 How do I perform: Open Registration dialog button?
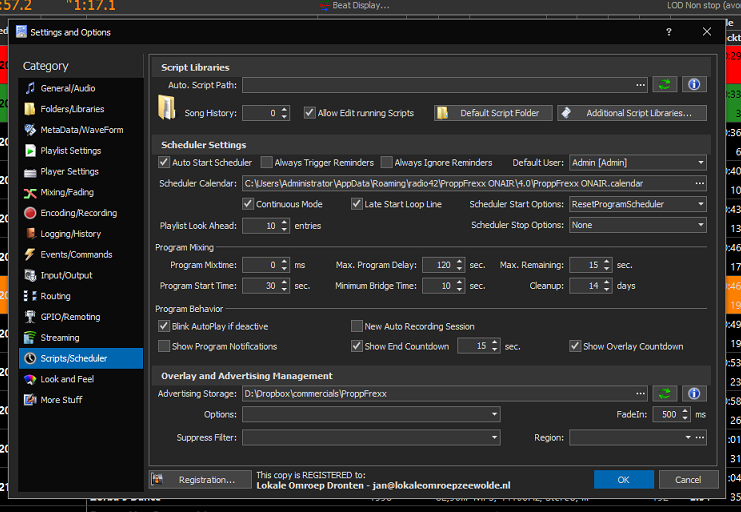pyautogui.click(x=200, y=479)
